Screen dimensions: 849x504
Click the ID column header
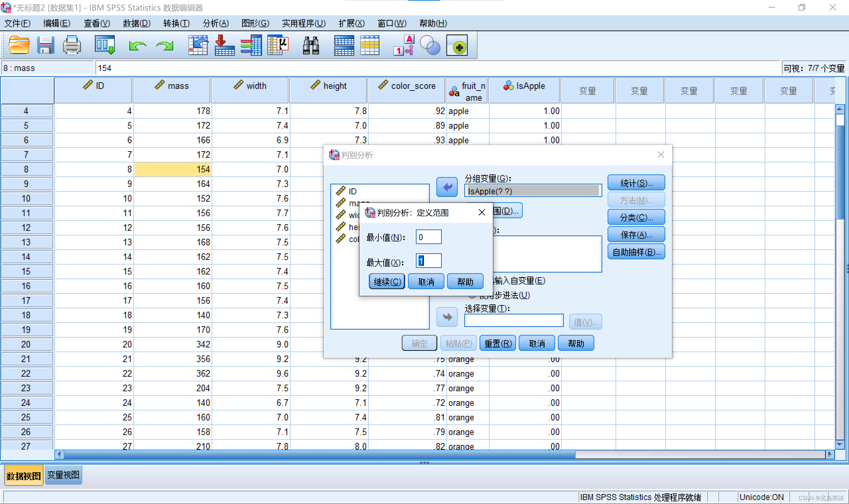pos(94,90)
